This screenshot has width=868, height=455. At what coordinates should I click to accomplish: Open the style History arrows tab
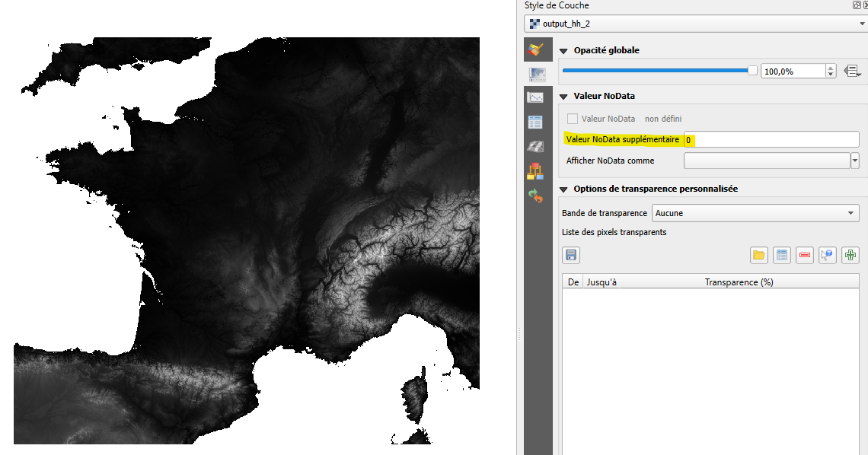(x=536, y=196)
